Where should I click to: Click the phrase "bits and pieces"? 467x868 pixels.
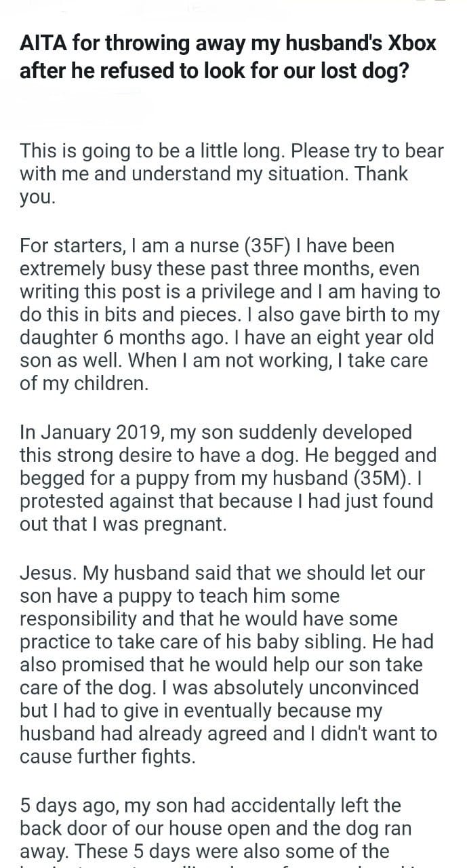coord(176,315)
